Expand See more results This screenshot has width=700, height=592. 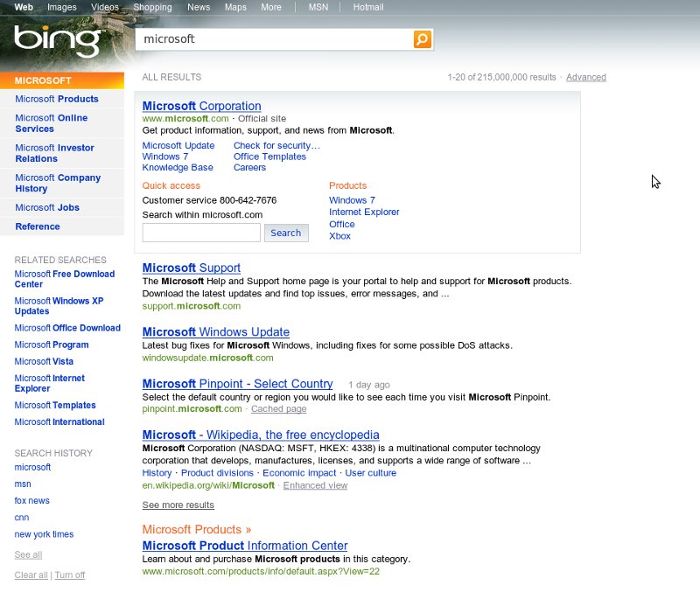(178, 505)
